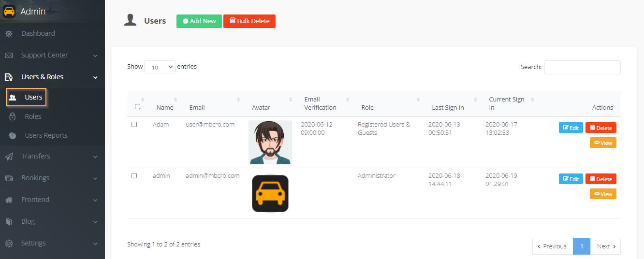Click the Admin car logo icon
This screenshot has width=644, height=259.
click(x=9, y=11)
